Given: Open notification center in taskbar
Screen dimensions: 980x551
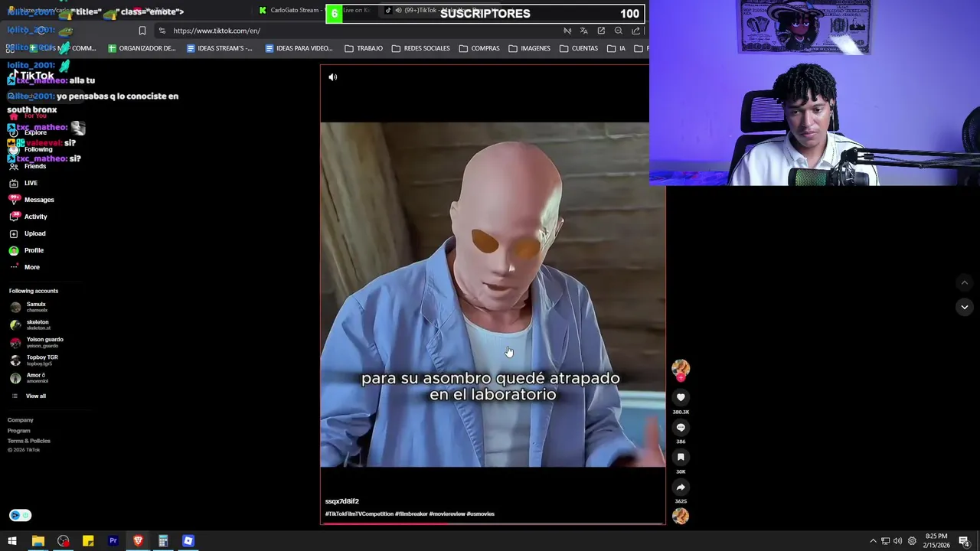Looking at the screenshot, I should pyautogui.click(x=964, y=541).
